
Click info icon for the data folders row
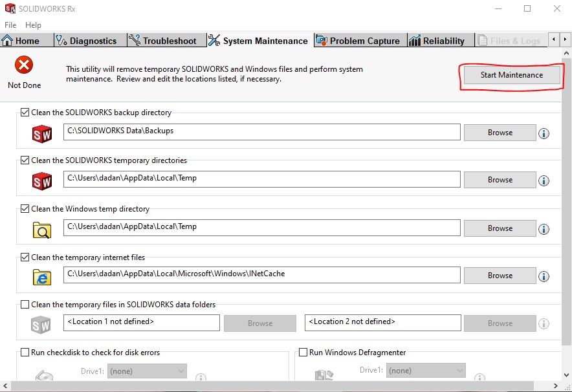[544, 323]
